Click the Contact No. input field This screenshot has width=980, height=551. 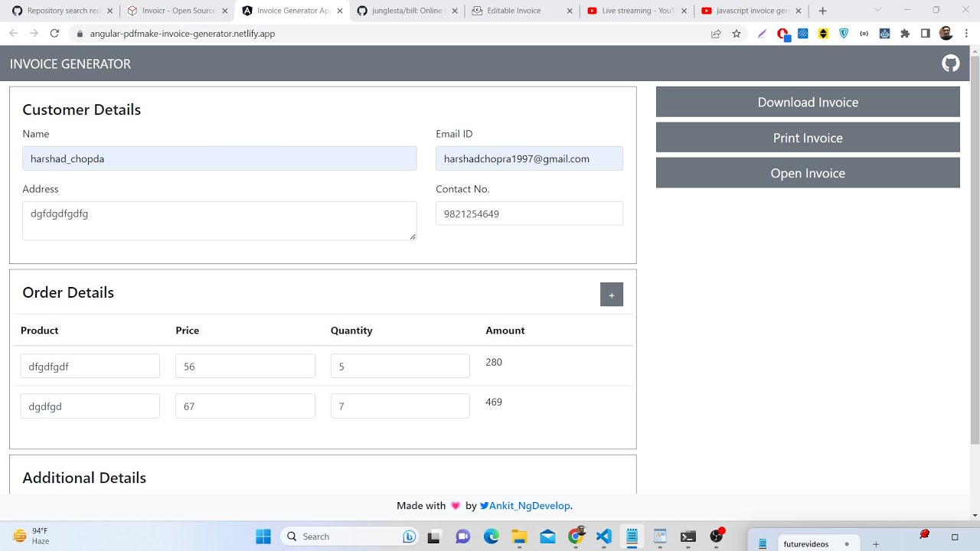pos(528,214)
